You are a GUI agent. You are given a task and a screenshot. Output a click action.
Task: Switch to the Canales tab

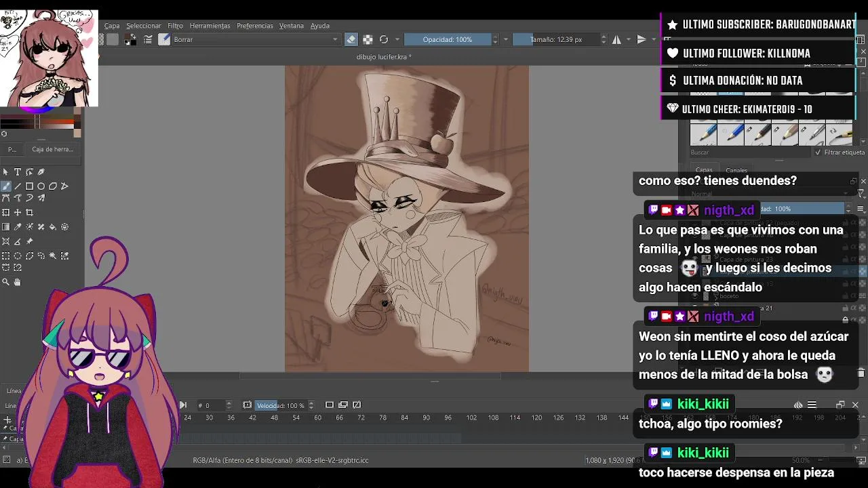736,170
